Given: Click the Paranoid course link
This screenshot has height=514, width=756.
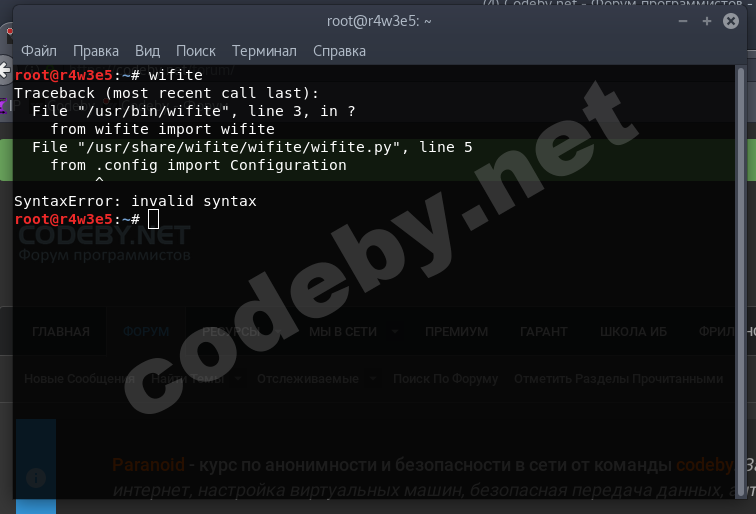Looking at the screenshot, I should 148,465.
